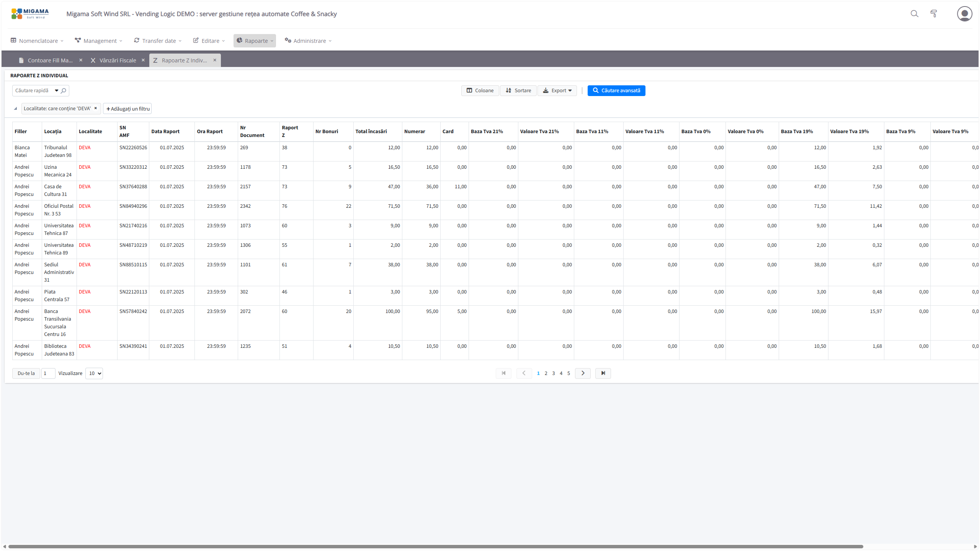This screenshot has height=551, width=980.
Task: Click the Sortare button
Action: 518,91
